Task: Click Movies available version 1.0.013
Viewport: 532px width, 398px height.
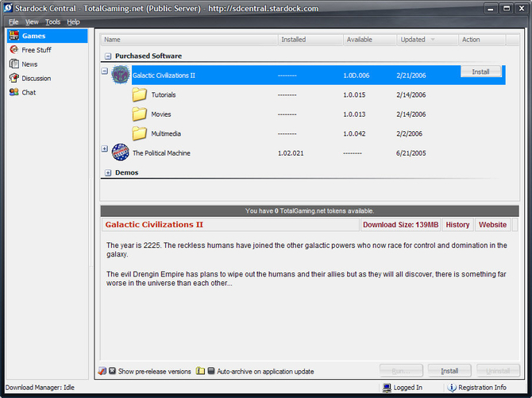Action: [354, 114]
